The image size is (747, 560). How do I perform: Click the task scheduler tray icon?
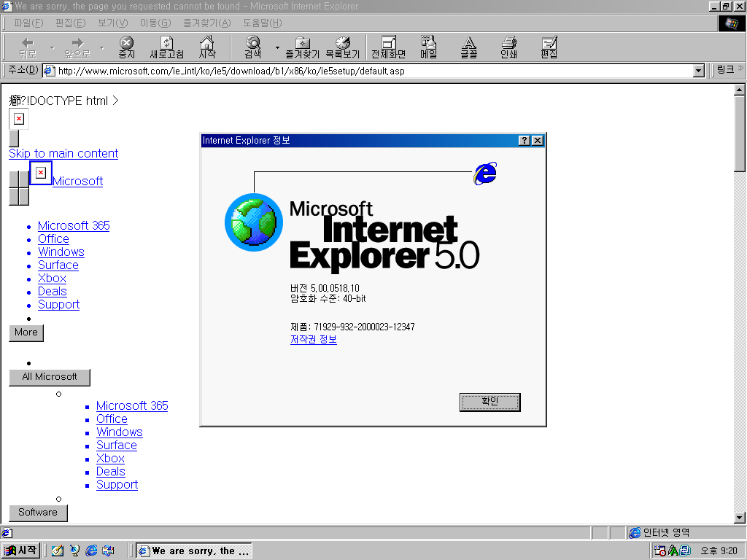tap(660, 551)
